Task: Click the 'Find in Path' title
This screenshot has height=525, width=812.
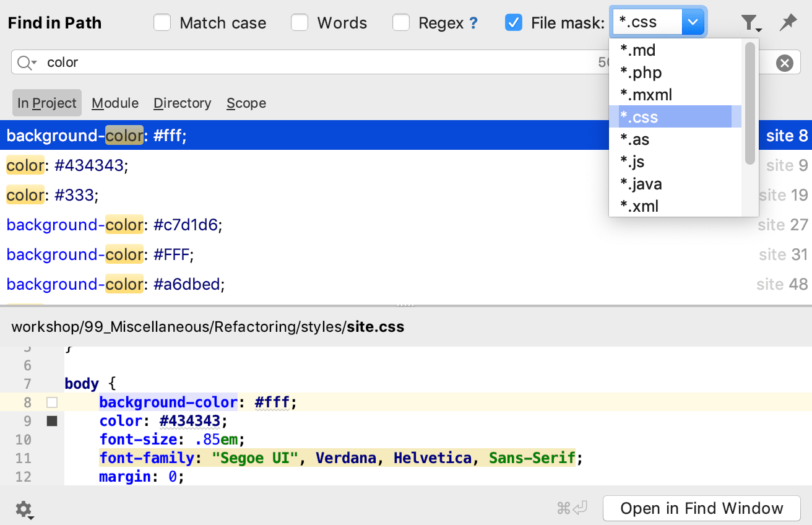Action: point(54,23)
